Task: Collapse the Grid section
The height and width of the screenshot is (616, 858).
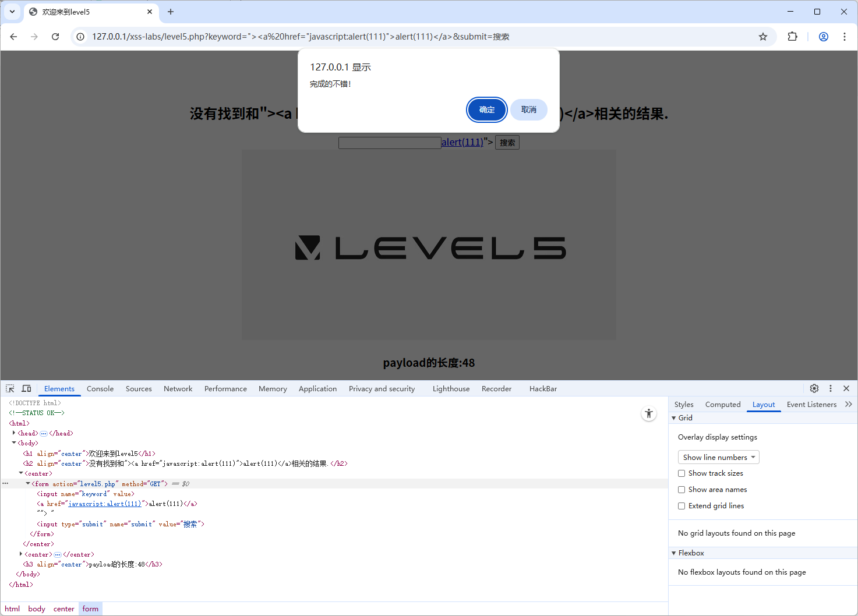Action: [674, 418]
